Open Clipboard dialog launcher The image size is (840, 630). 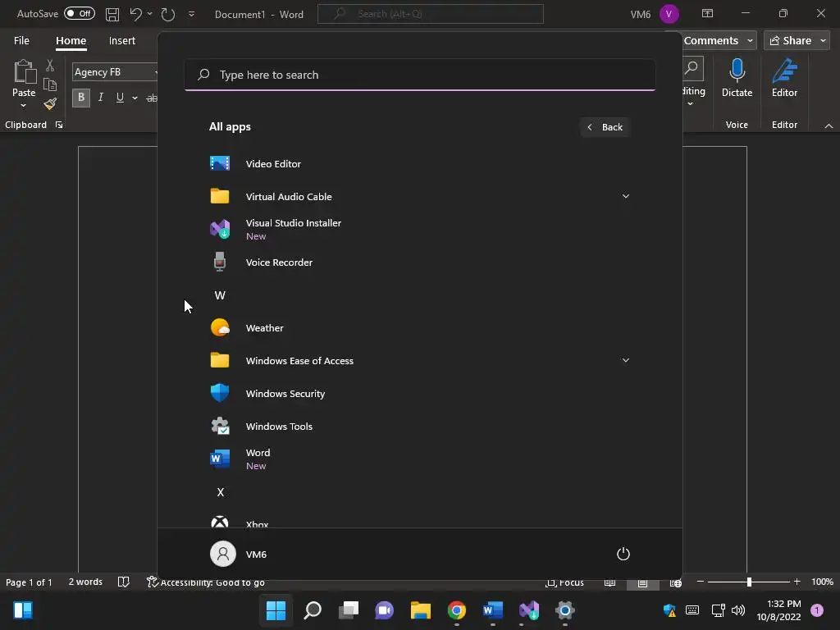[59, 125]
